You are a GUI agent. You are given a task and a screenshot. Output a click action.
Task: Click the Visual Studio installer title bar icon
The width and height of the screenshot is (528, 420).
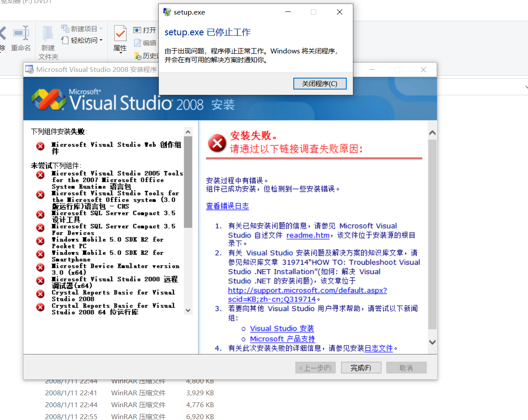30,69
